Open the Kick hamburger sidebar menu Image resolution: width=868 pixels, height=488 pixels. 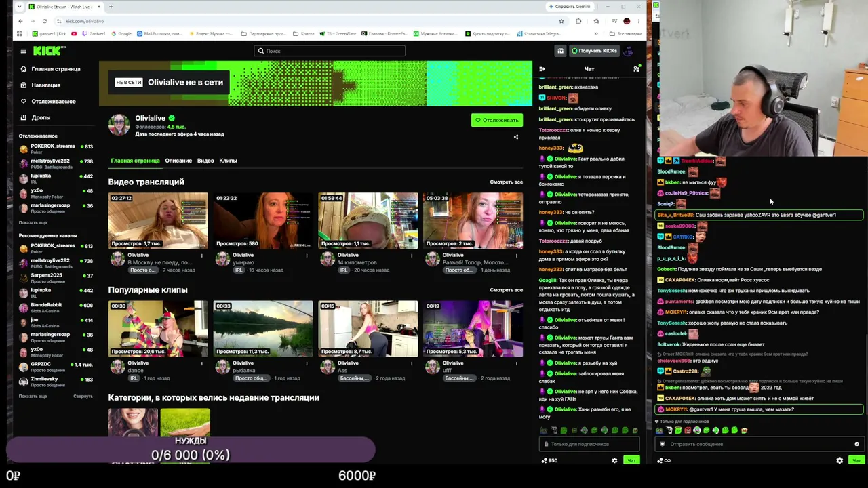23,51
